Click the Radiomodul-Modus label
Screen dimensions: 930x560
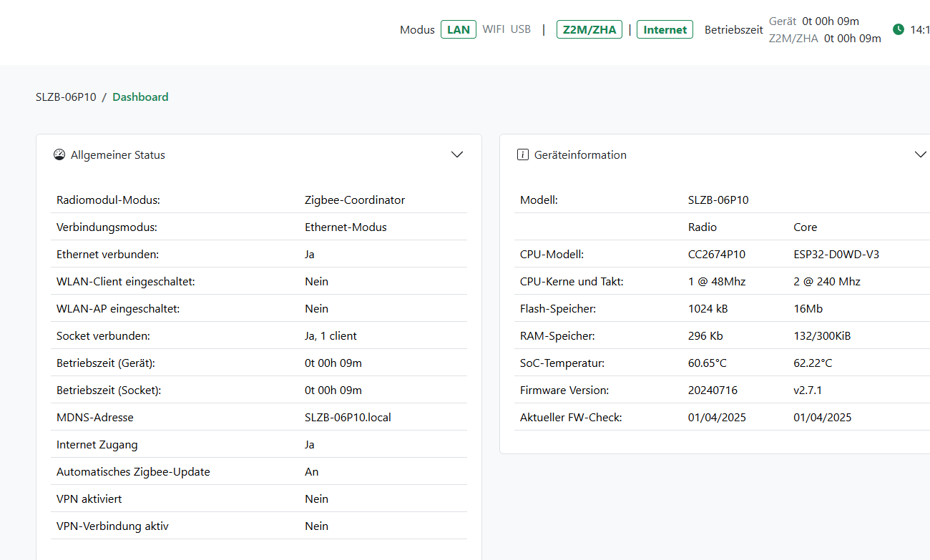pyautogui.click(x=108, y=200)
